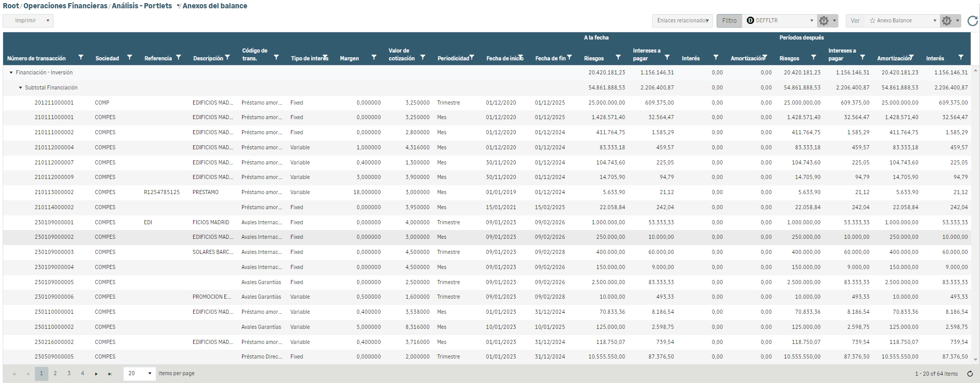Click filter icon on Referencia column

click(x=179, y=58)
